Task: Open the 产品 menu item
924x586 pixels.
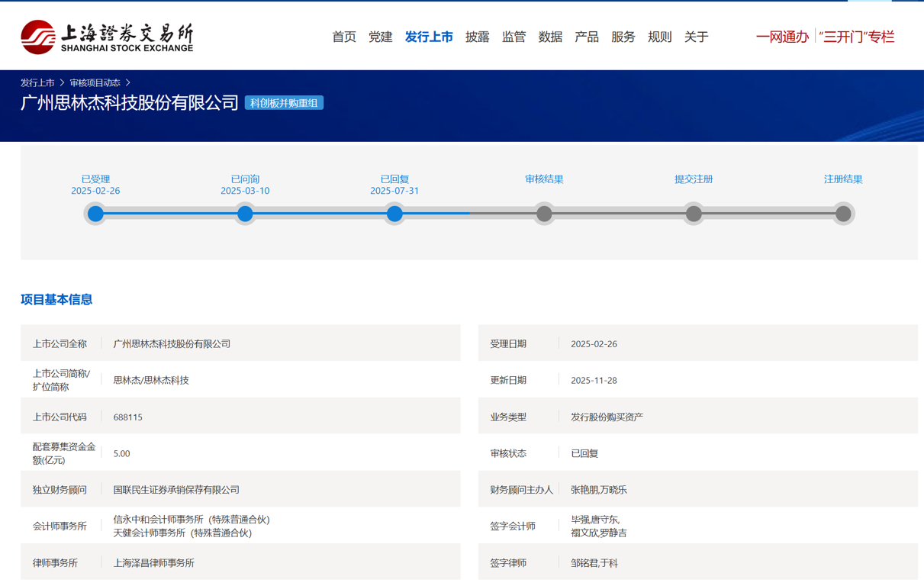Action: tap(587, 37)
